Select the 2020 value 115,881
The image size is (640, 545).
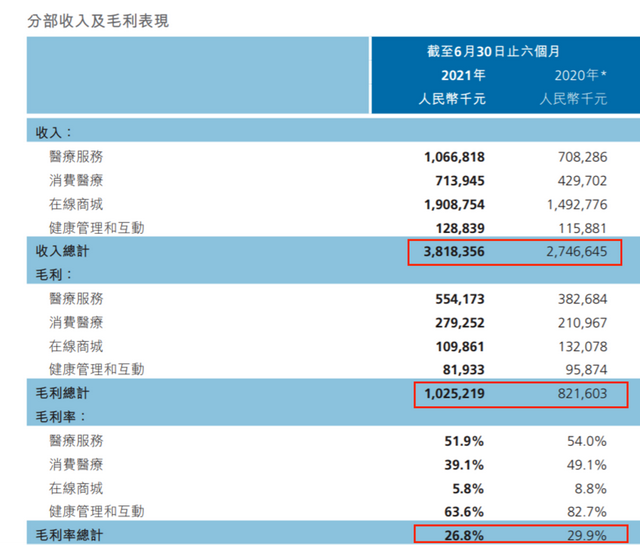coord(583,228)
